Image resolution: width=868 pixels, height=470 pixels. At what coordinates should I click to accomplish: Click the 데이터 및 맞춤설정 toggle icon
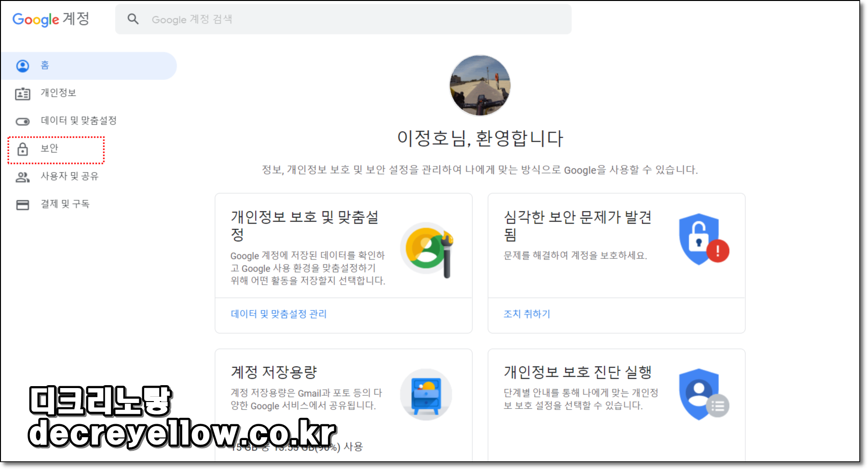23,121
